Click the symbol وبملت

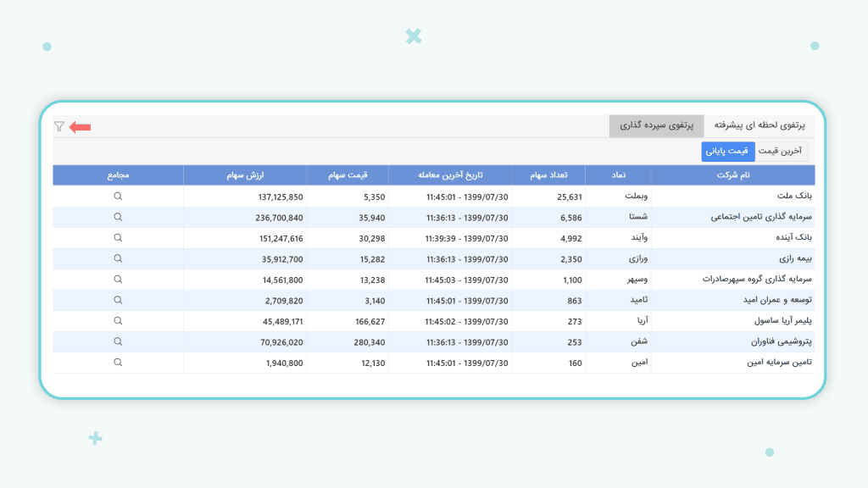click(636, 196)
